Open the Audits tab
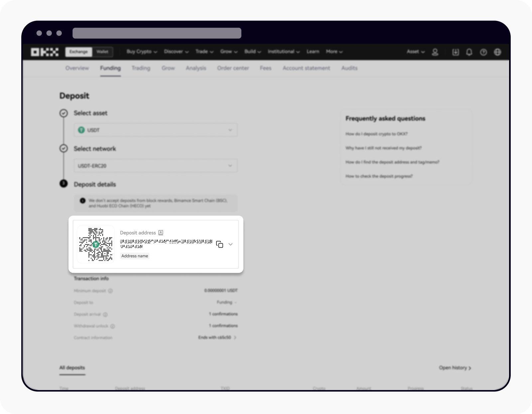 tap(349, 68)
